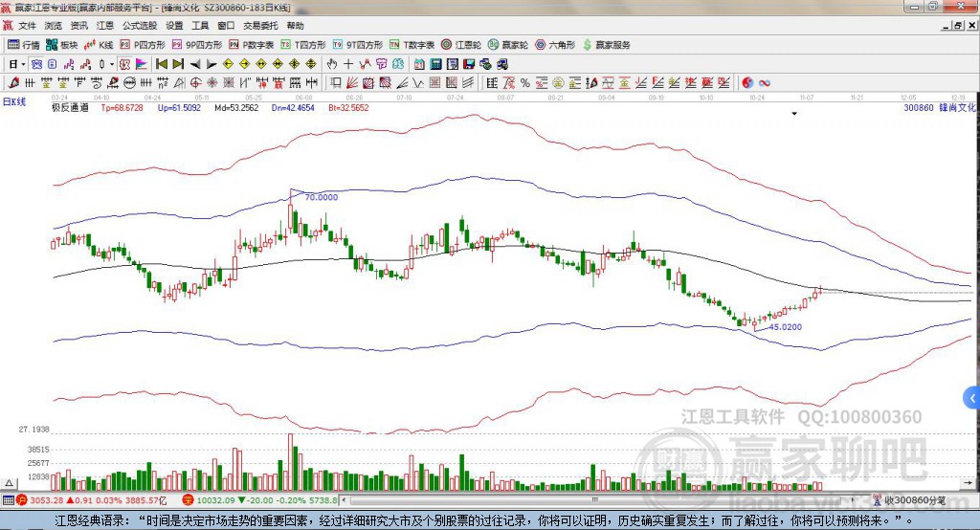980x530 pixels.
Task: Click the circled 金 golden ratio icon
Action: coord(558,82)
